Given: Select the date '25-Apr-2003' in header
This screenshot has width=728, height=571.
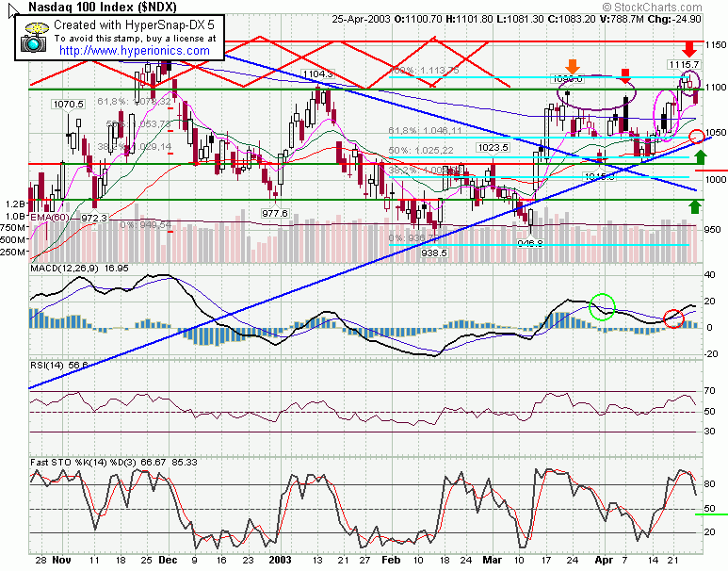Looking at the screenshot, I should pos(362,19).
